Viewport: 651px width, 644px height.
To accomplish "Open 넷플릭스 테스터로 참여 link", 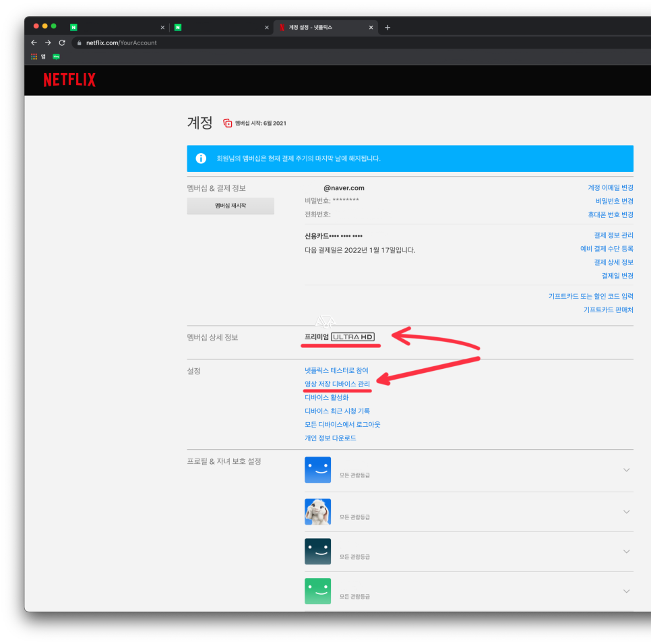I will pyautogui.click(x=336, y=371).
